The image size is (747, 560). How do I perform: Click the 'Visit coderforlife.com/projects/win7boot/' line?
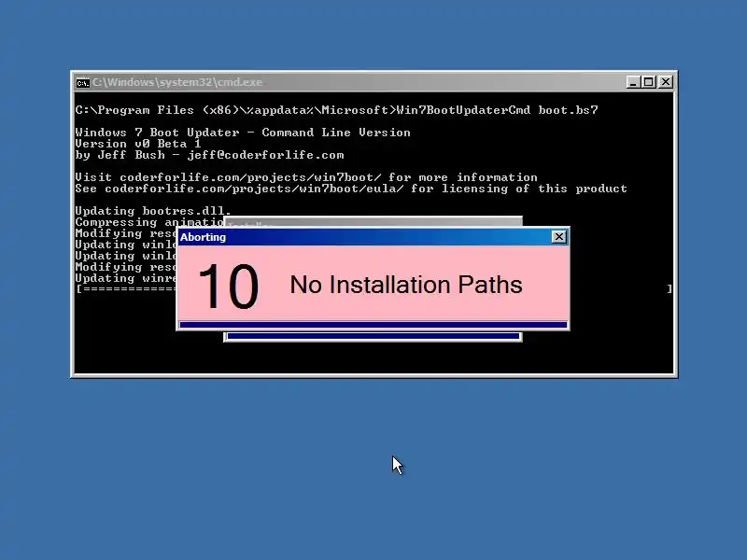(306, 177)
